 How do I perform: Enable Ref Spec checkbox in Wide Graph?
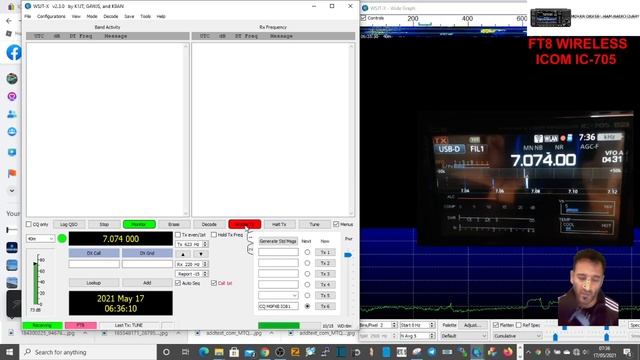tap(518, 325)
